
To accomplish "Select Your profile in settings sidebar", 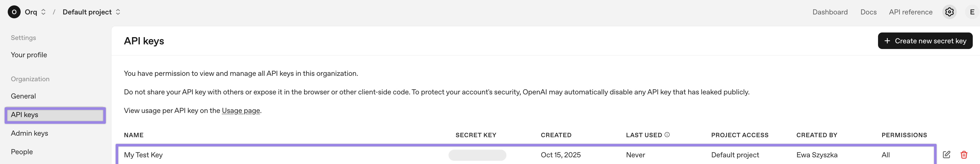I will click(29, 55).
